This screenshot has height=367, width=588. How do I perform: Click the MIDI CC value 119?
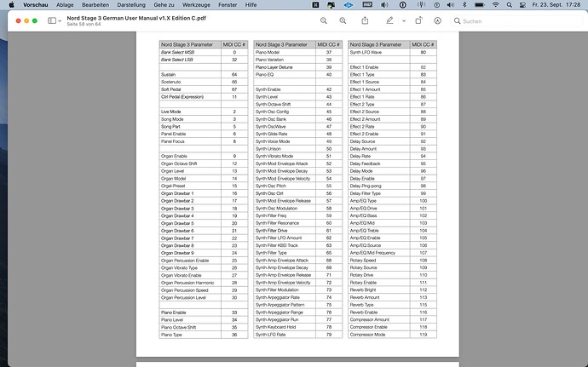[x=424, y=335]
